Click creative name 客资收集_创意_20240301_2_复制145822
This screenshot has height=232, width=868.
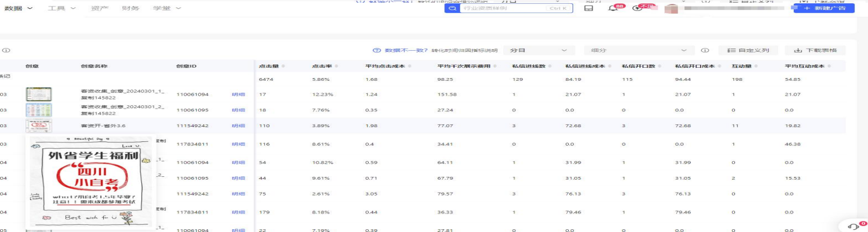(x=123, y=110)
